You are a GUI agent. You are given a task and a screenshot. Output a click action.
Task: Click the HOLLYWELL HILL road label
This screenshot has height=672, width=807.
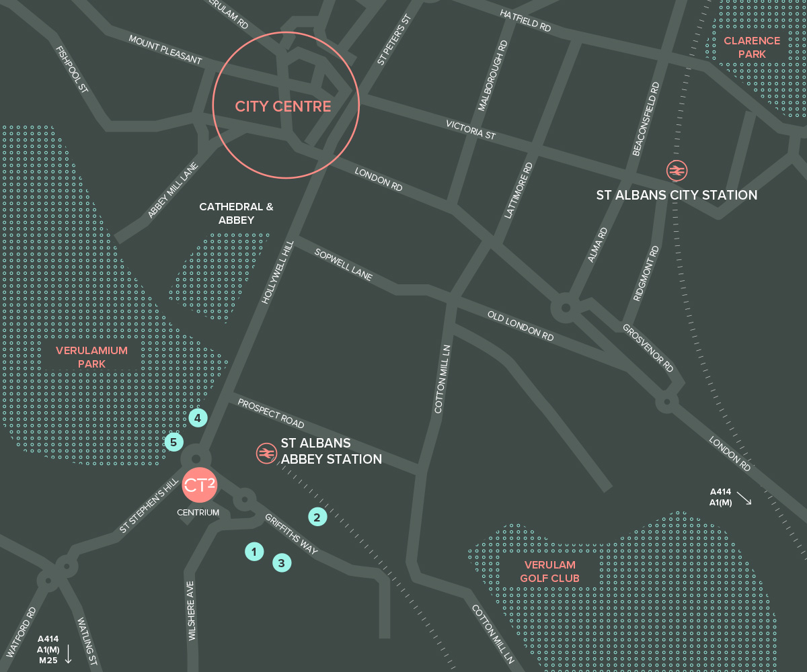click(x=278, y=272)
